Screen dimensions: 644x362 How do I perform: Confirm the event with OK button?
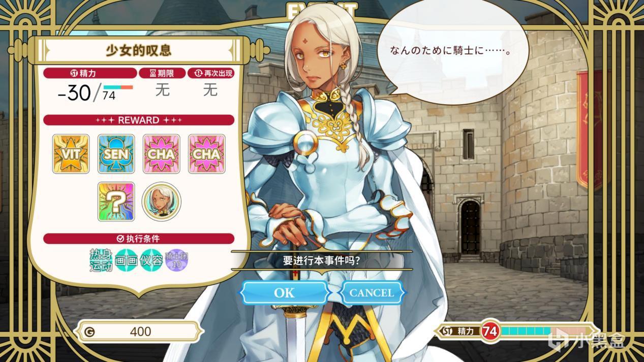(284, 293)
